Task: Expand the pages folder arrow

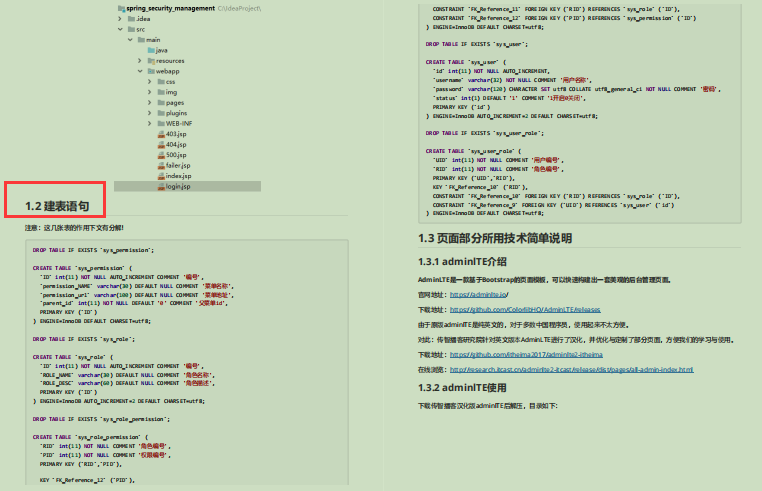Action: [x=150, y=103]
